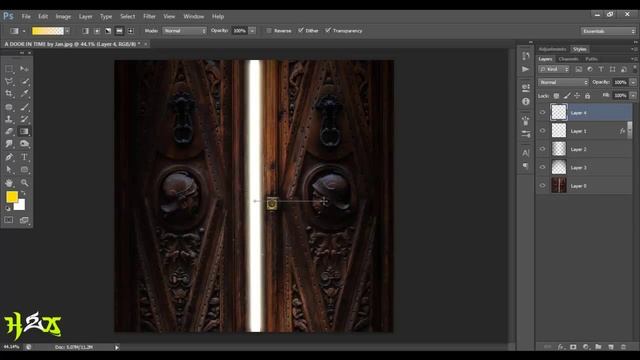This screenshot has width=640, height=360.
Task: Select the Quick Selection tool
Action: [x=24, y=82]
